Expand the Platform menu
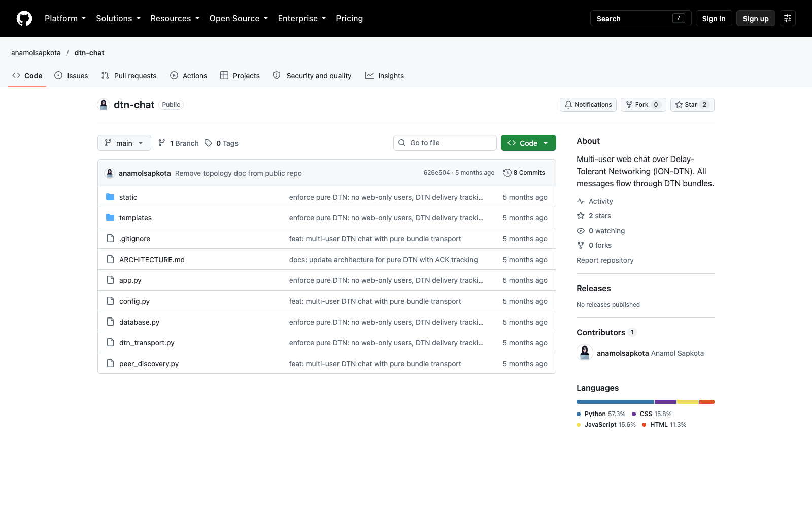 click(65, 18)
